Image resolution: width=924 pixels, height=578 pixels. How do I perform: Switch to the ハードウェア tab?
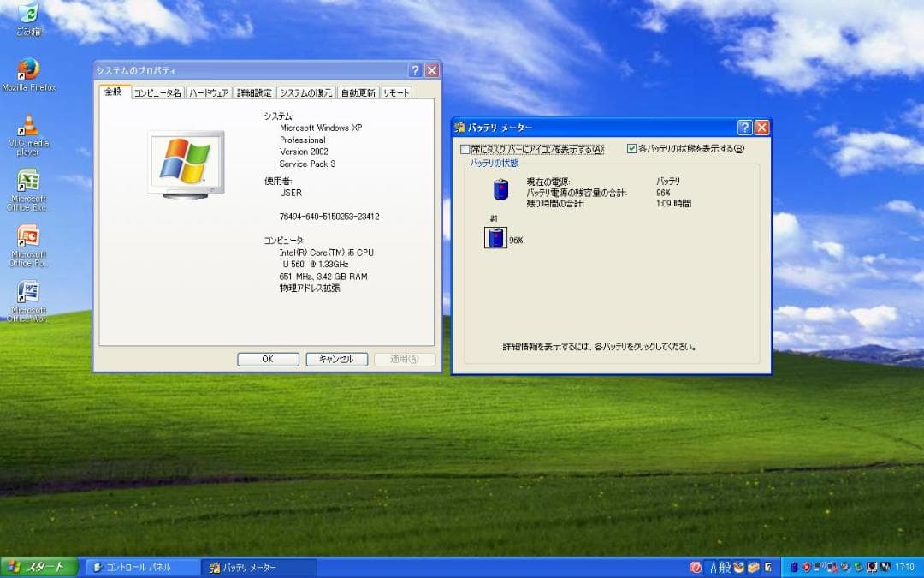click(209, 92)
